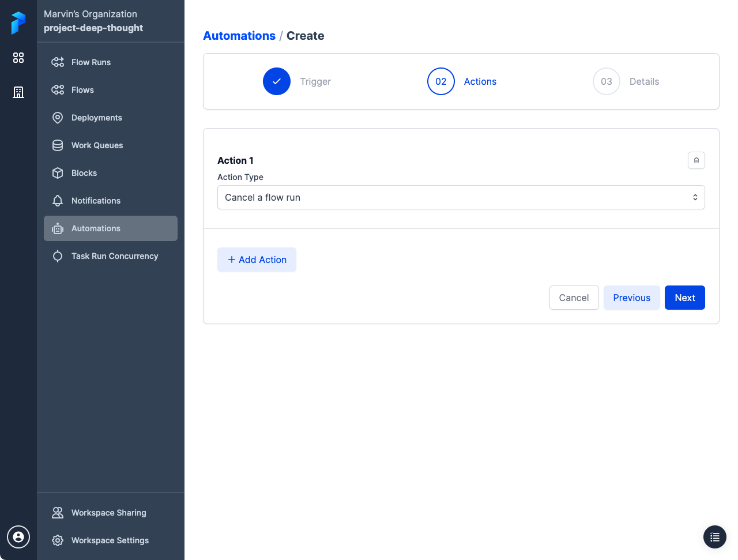Click the Task Run Concurrency icon
738x560 pixels.
[x=58, y=256]
